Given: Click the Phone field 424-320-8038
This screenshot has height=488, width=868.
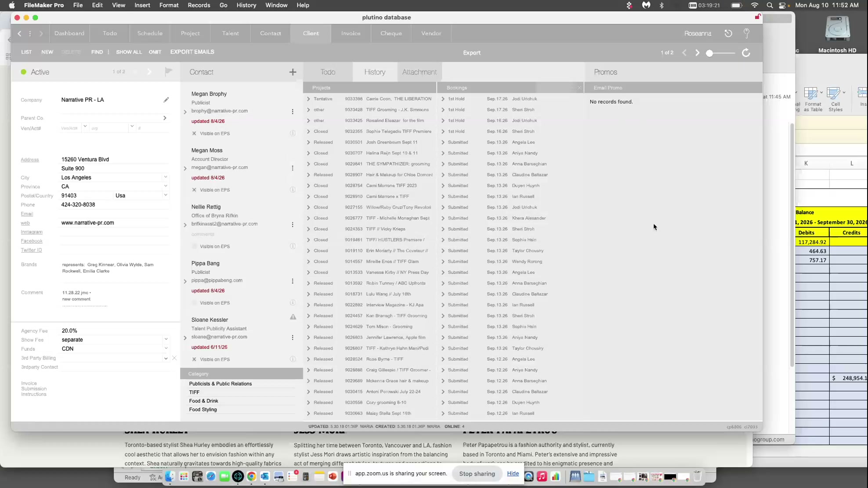Looking at the screenshot, I should coord(114,205).
